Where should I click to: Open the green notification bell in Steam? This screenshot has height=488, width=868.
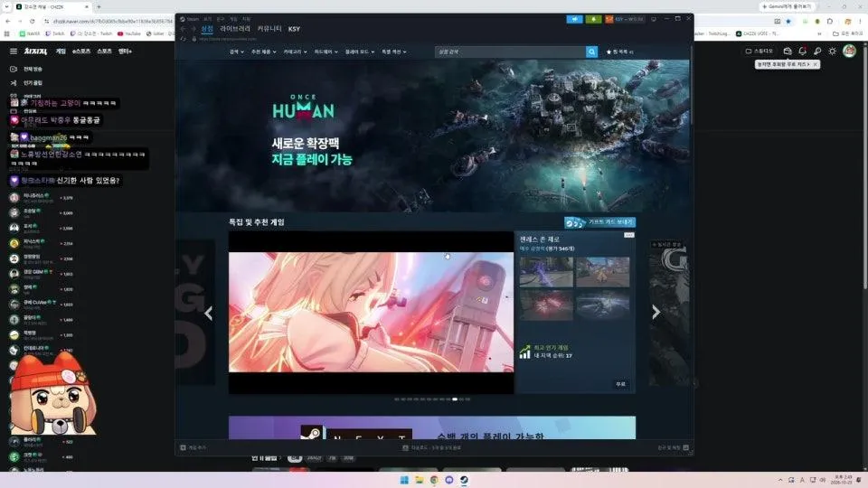(593, 19)
